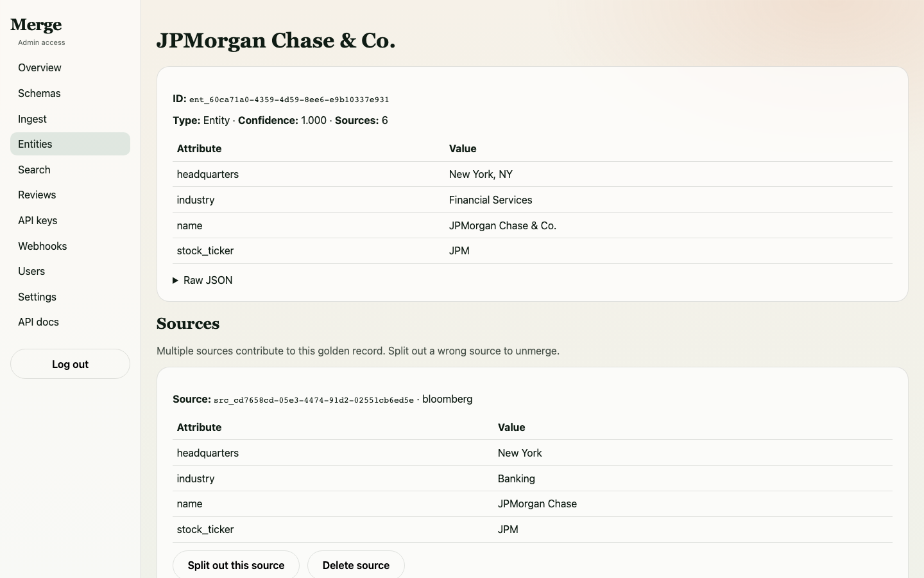Screen dimensions: 924x578
Task: Click the golden record stock_ticker value JPM
Action: tap(459, 250)
